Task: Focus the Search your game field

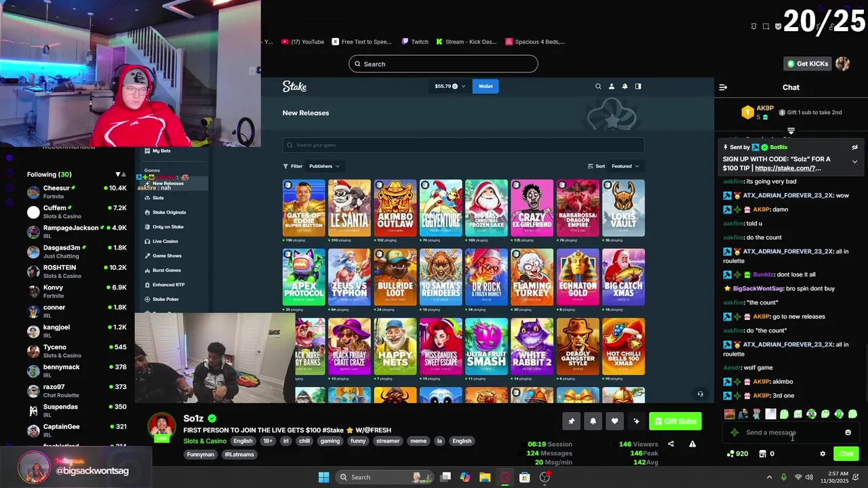Action: point(463,145)
